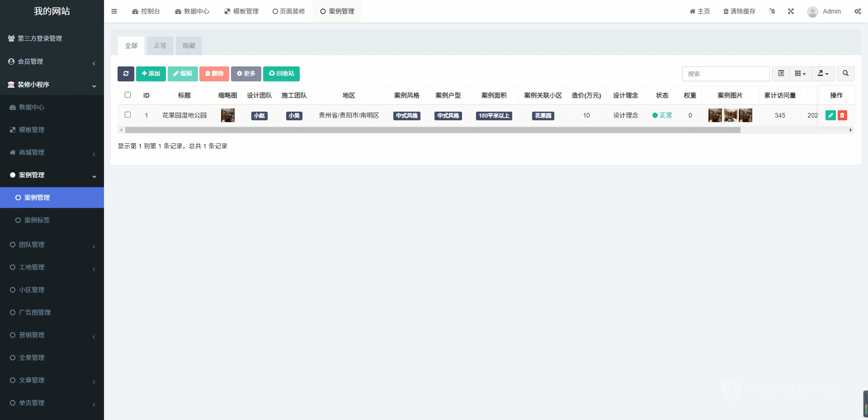868x420 pixels.
Task: Switch to the 隐藏 filter tab
Action: pos(189,46)
